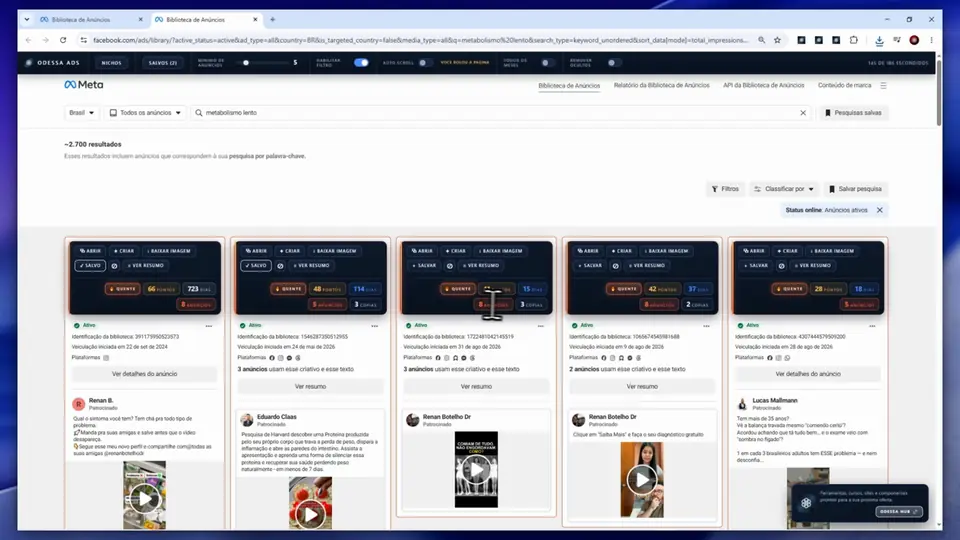Open the three-dot menu on the Lucas Mallmann ad
This screenshot has width=960, height=540.
tap(872, 326)
